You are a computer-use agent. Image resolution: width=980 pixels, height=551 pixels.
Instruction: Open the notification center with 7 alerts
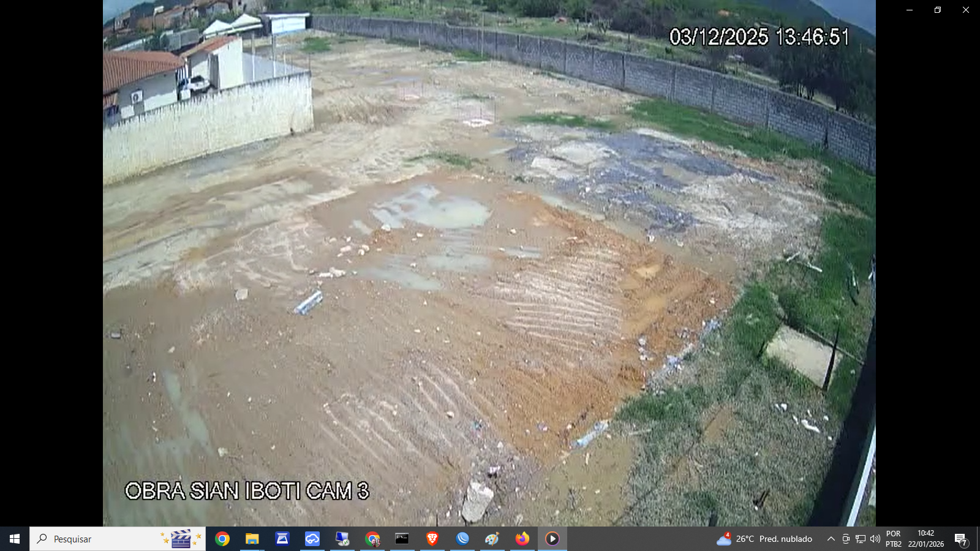click(961, 539)
